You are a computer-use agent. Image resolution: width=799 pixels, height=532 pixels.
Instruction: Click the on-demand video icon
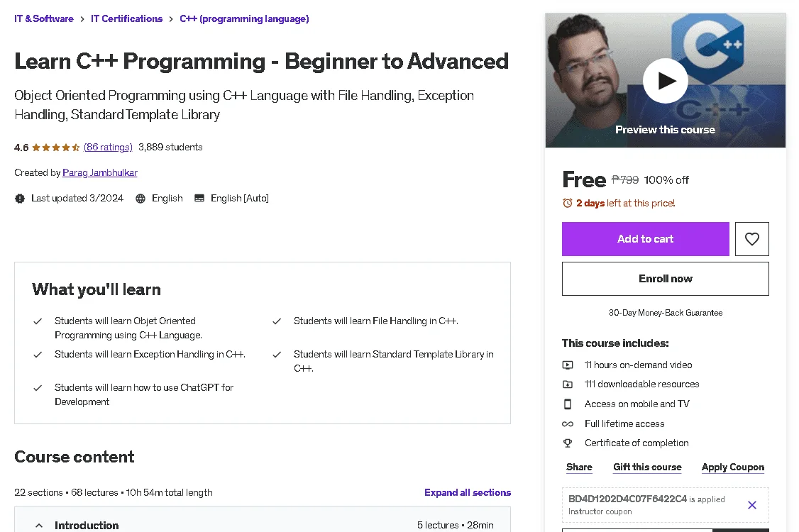click(x=567, y=365)
